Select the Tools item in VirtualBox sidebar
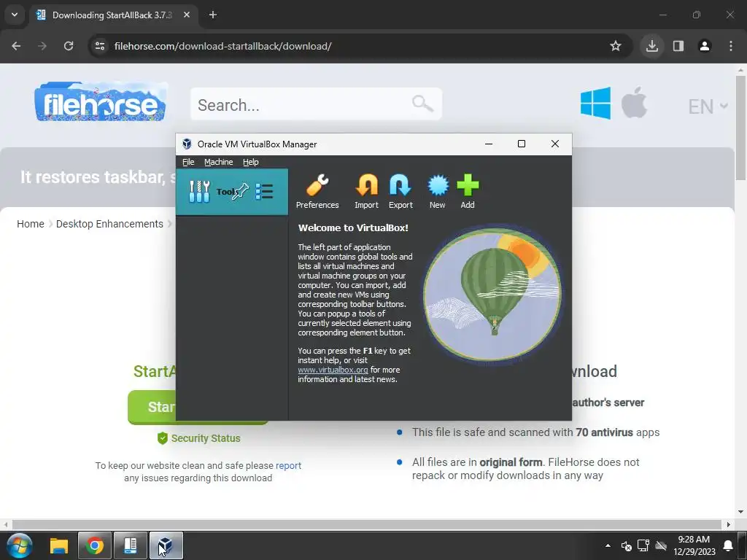The width and height of the screenshot is (747, 560). point(231,192)
